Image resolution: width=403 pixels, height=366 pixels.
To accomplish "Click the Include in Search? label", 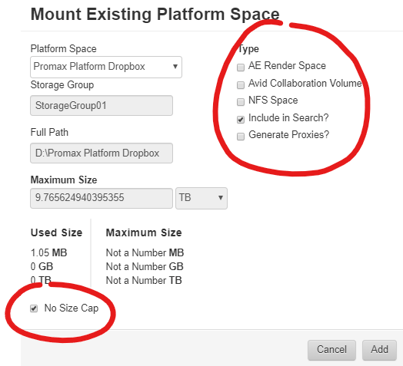I will pos(288,118).
